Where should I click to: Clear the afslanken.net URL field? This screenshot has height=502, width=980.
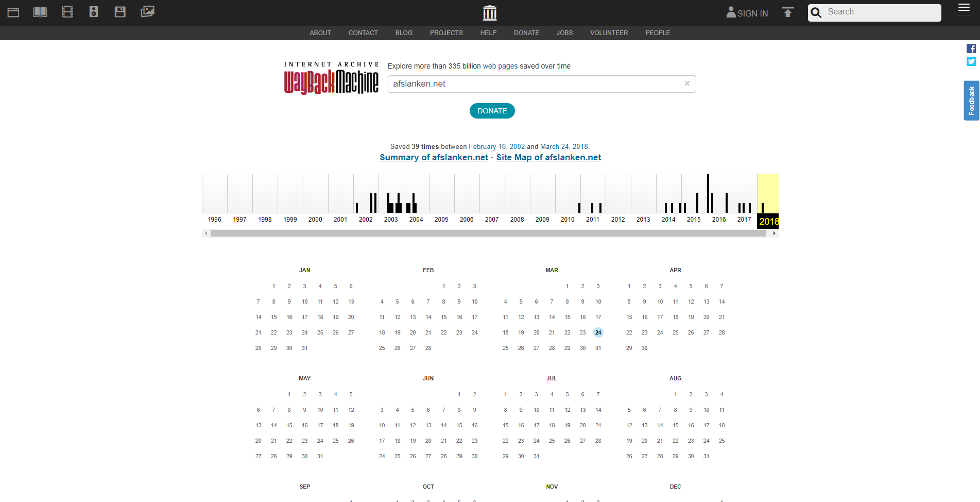coord(687,83)
